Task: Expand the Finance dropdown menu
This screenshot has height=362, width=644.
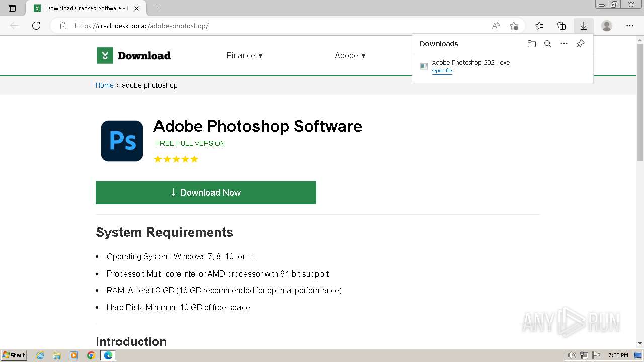Action: coord(245,55)
